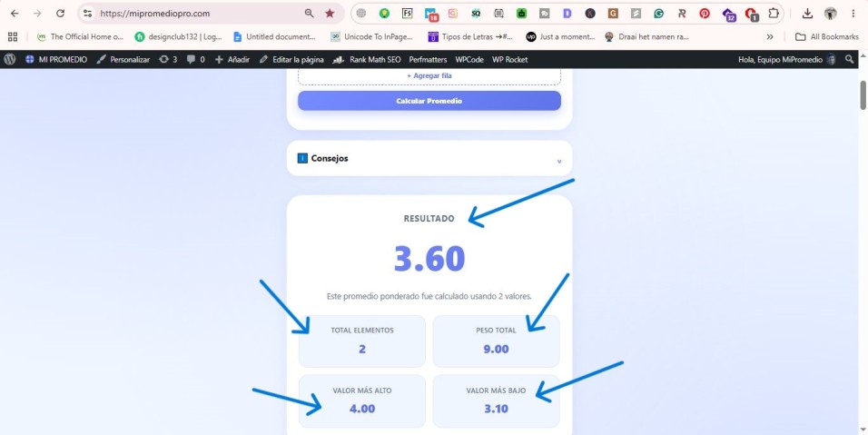This screenshot has width=868, height=435.
Task: Open the designclub132 bookmark
Action: pyautogui.click(x=178, y=36)
